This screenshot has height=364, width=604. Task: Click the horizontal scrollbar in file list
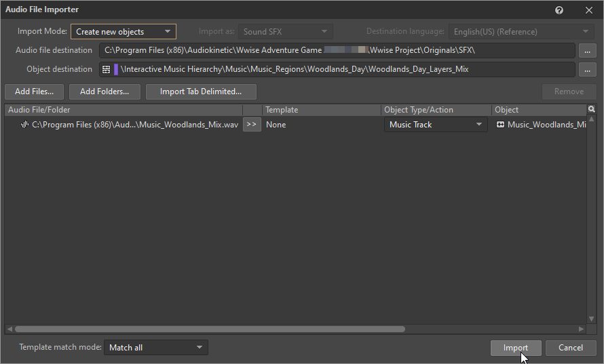click(209, 329)
